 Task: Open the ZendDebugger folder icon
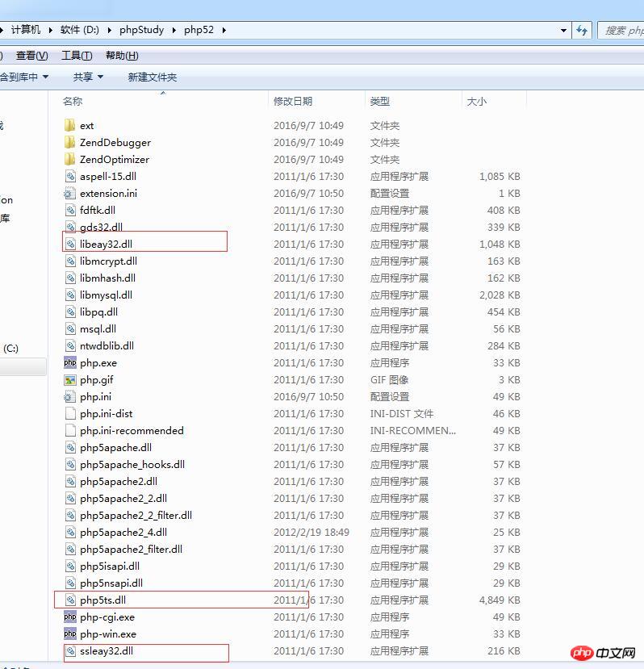click(x=69, y=143)
